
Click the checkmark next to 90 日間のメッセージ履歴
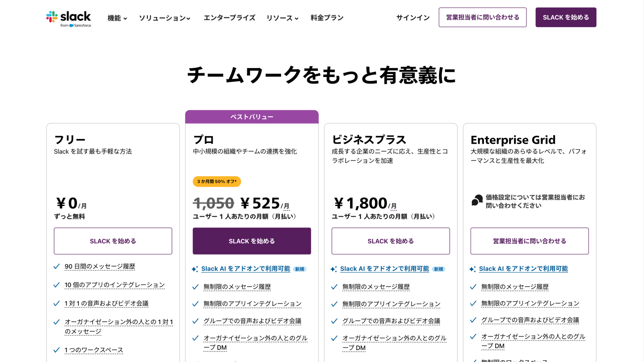tap(57, 266)
